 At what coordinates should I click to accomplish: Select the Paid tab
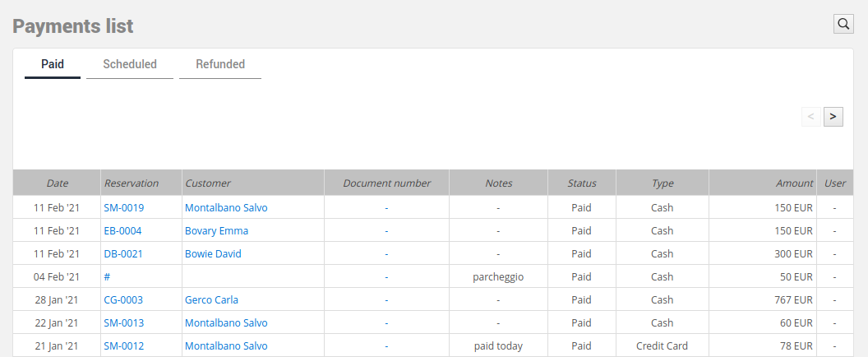(53, 64)
